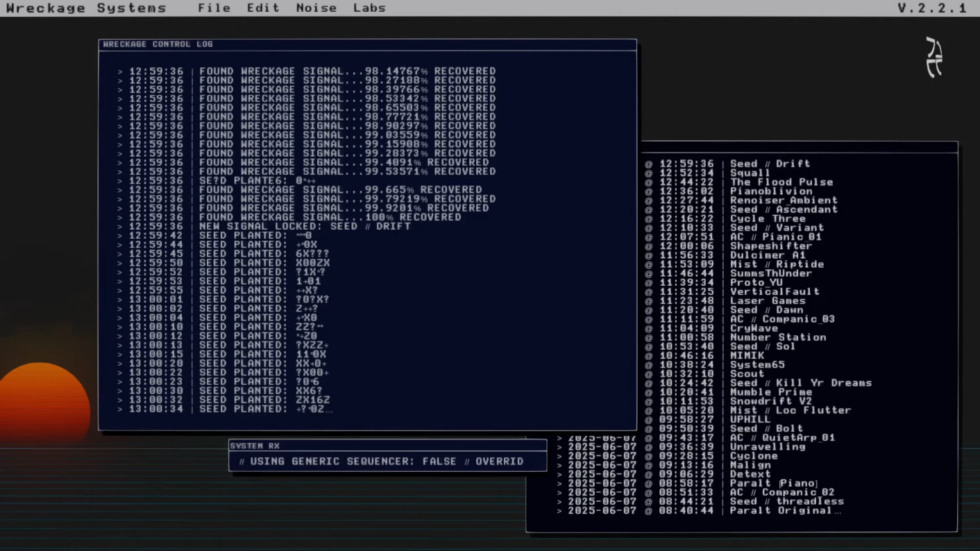This screenshot has height=551, width=980.
Task: Click the orange sun graphic
Action: pyautogui.click(x=43, y=402)
